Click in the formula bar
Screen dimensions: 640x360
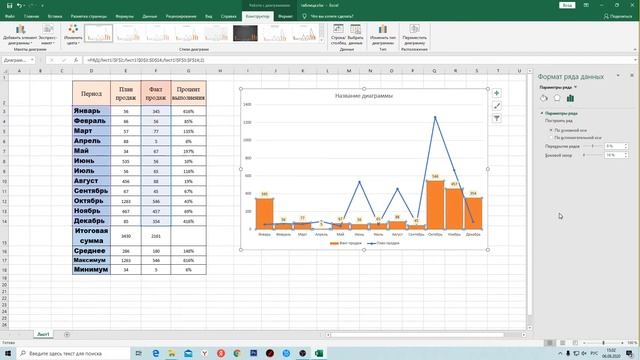(359, 60)
